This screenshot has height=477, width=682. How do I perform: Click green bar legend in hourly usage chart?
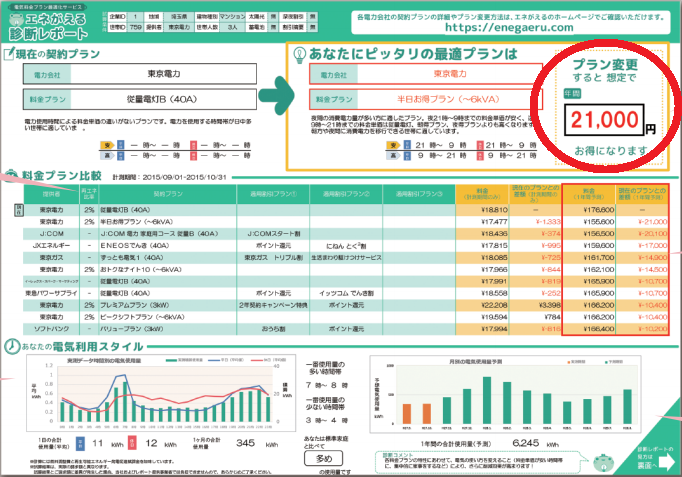(184, 360)
